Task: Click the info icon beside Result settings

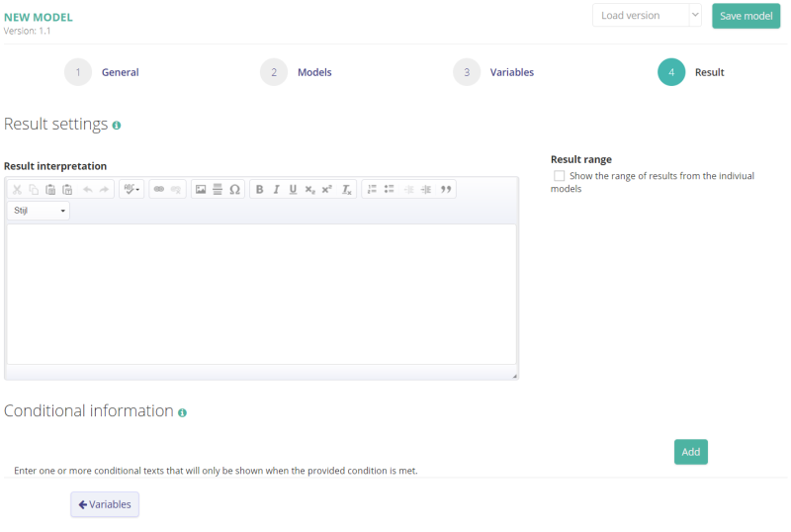Action: pyautogui.click(x=117, y=126)
